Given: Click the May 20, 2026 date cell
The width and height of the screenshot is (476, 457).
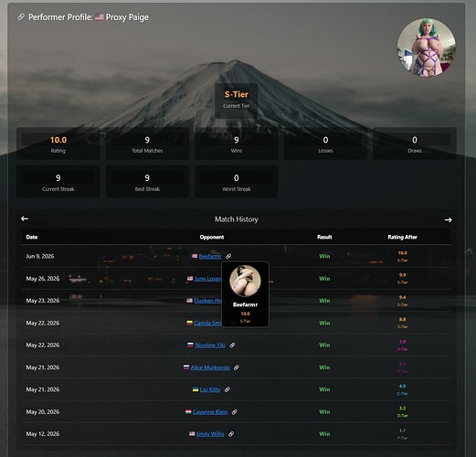Looking at the screenshot, I should tap(43, 412).
